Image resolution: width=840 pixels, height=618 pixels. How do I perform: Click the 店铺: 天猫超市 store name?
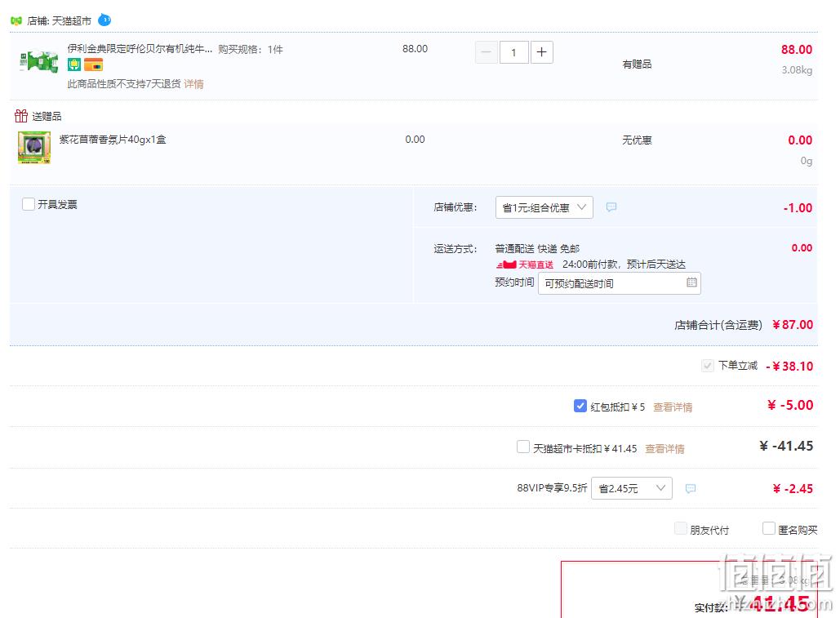point(60,21)
